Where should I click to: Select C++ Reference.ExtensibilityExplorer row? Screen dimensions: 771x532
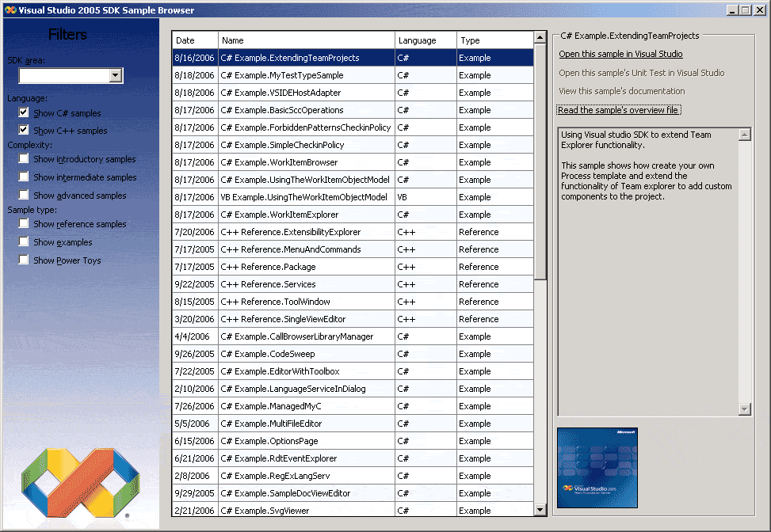[x=353, y=232]
